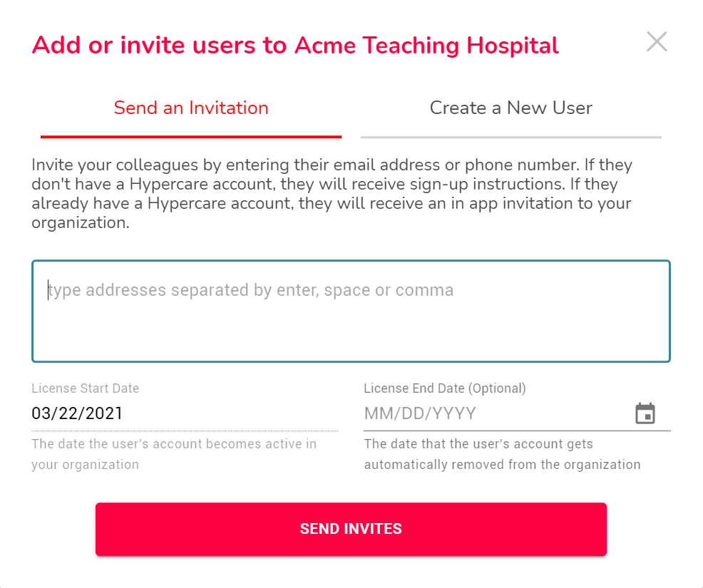Image resolution: width=703 pixels, height=588 pixels.
Task: Click the dotted line under License Start Date value
Action: pyautogui.click(x=185, y=430)
